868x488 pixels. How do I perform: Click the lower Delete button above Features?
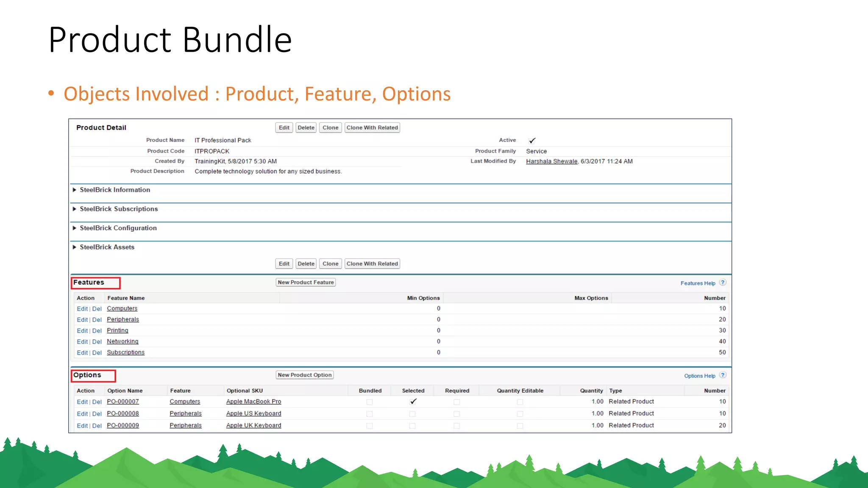tap(306, 263)
